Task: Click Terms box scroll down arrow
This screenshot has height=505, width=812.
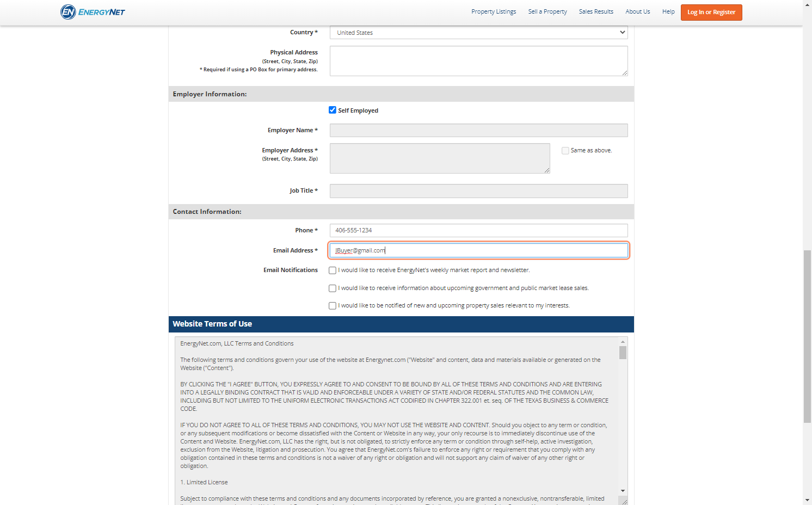Action: 623,491
